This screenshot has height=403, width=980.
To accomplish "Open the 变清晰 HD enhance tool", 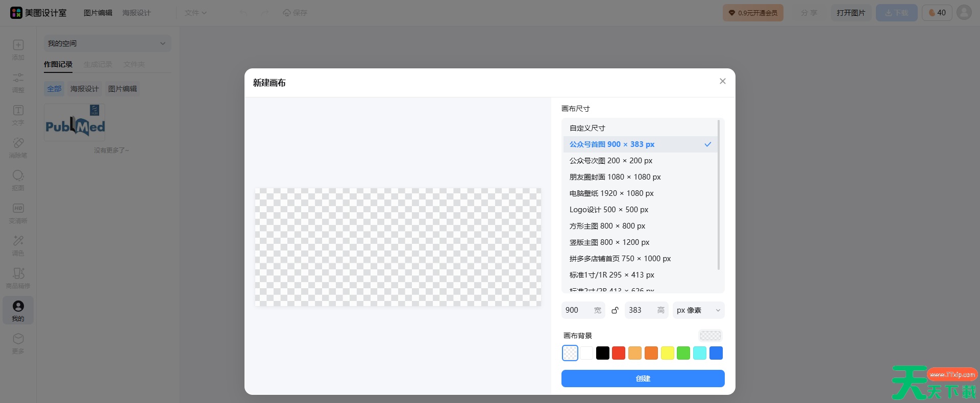I will [18, 213].
